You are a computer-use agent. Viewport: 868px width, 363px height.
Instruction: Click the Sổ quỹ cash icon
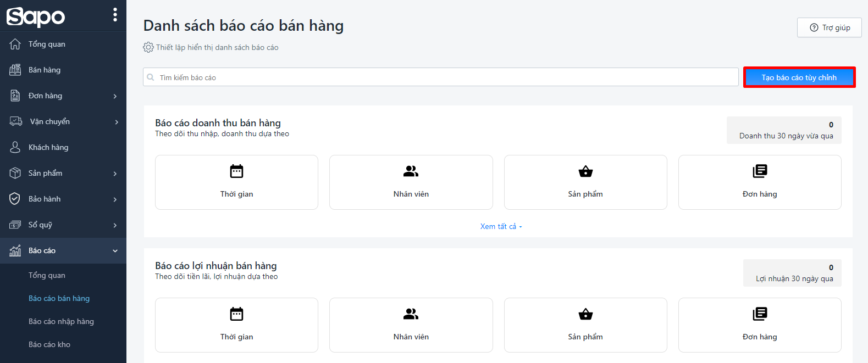[15, 225]
